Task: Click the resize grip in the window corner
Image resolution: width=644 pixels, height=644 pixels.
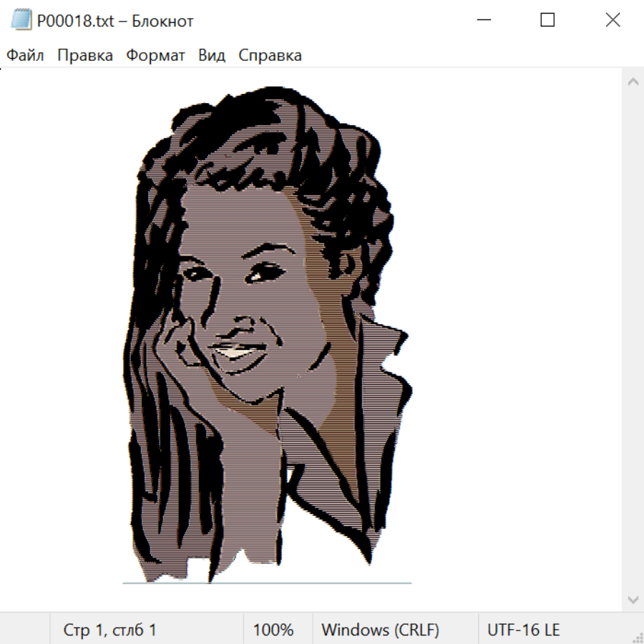Action: (x=637, y=637)
